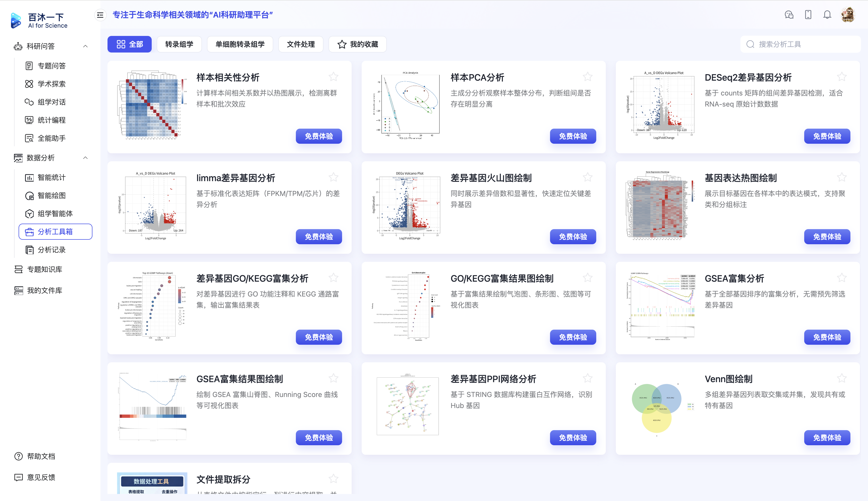The height and width of the screenshot is (501, 868).
Task: Click 免费体验 for GO/KEGG富集结果图绘制
Action: pos(573,337)
